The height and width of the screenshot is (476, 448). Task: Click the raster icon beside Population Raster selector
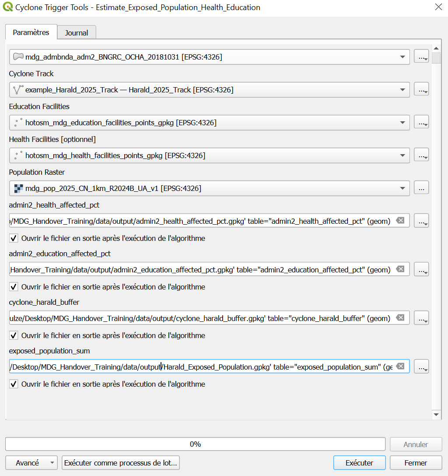(18, 187)
